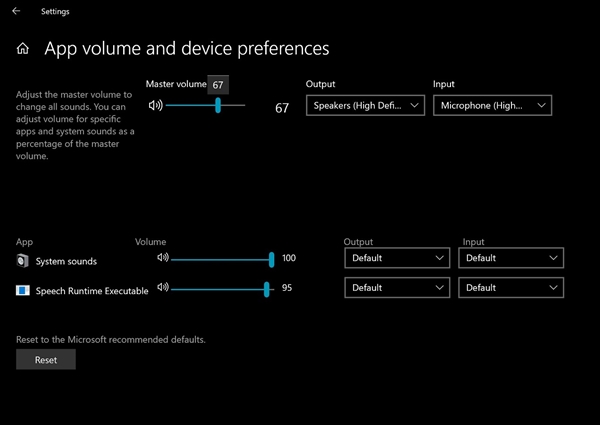The height and width of the screenshot is (425, 600).
Task: Click the master volume slider handle
Action: (218, 105)
